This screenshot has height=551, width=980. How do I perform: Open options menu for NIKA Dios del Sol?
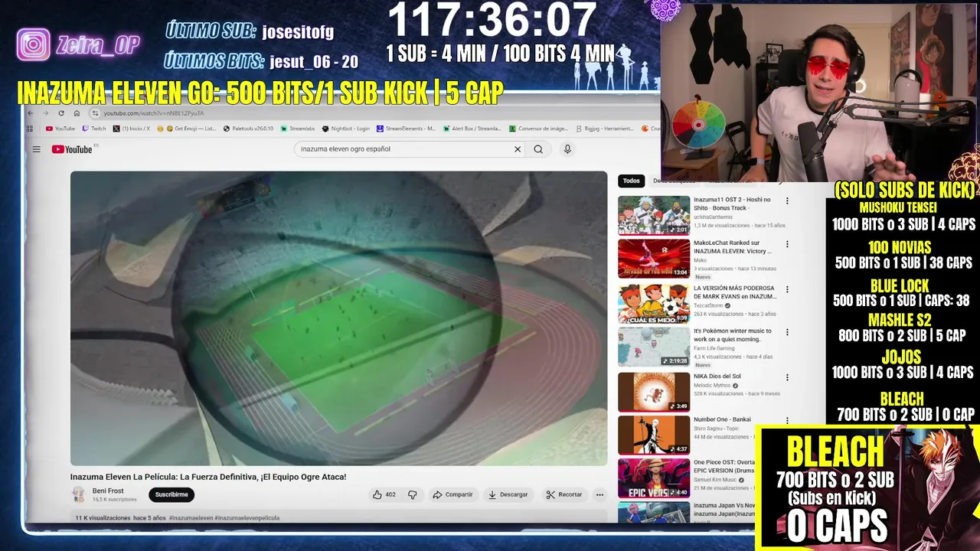coord(787,377)
